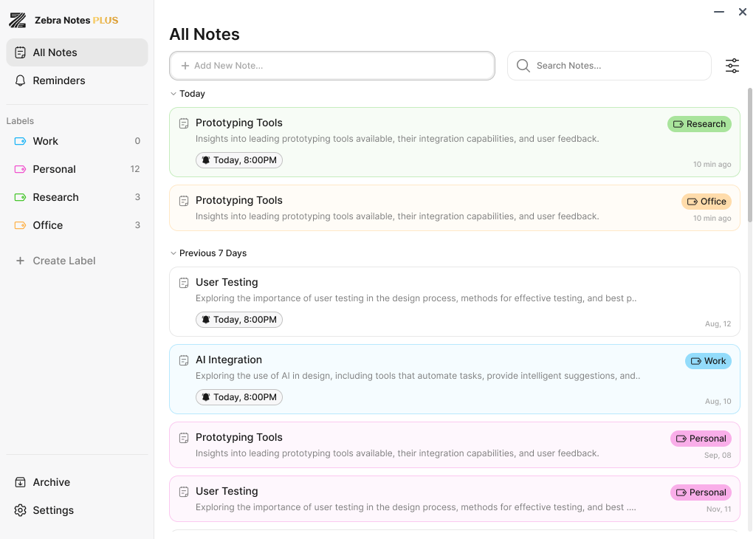Click reminder chip on Aug 12 User Testing note

click(239, 320)
